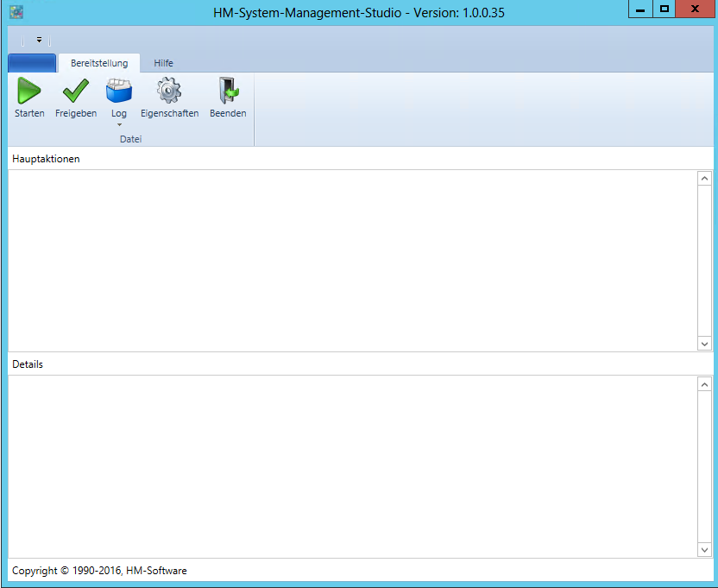This screenshot has width=718, height=588.
Task: Close the window with the red X
Action: coord(695,9)
